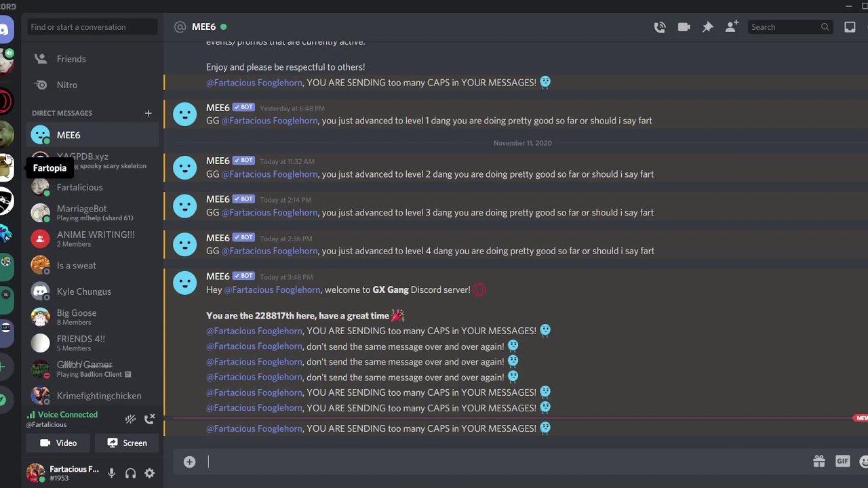The image size is (868, 488).
Task: Open Fartalicious direct message
Action: [x=93, y=187]
